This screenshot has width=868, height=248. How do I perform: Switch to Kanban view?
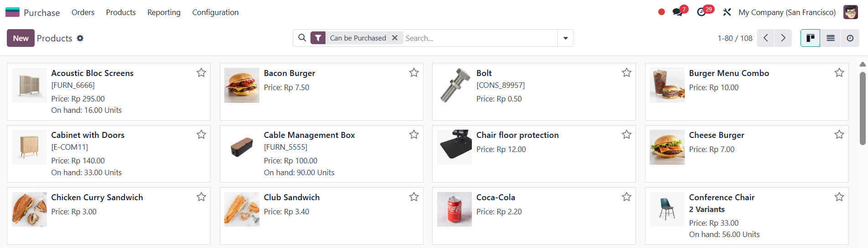[810, 38]
